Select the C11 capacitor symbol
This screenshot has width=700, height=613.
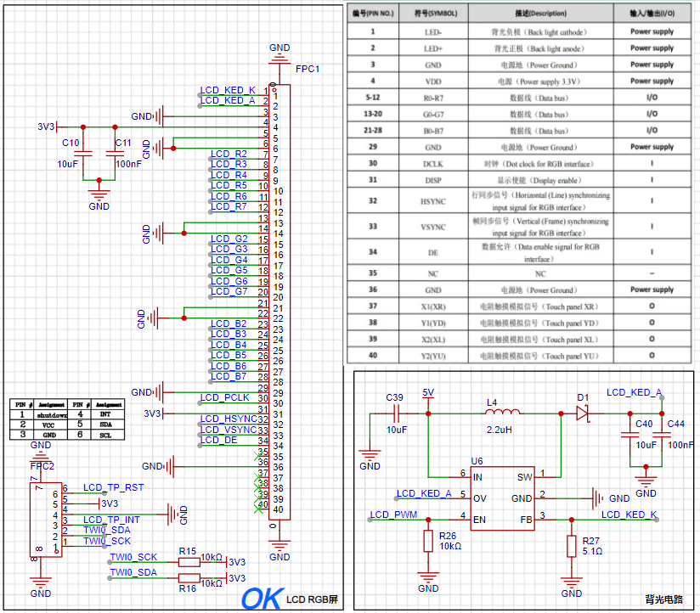tap(116, 154)
